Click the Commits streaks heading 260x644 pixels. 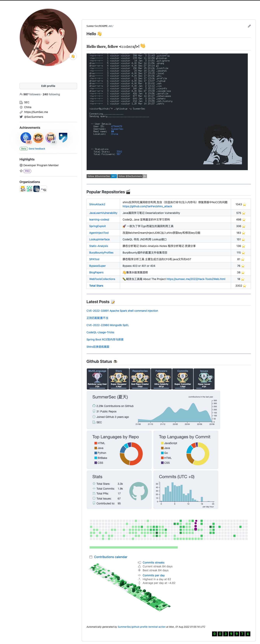(x=153, y=563)
